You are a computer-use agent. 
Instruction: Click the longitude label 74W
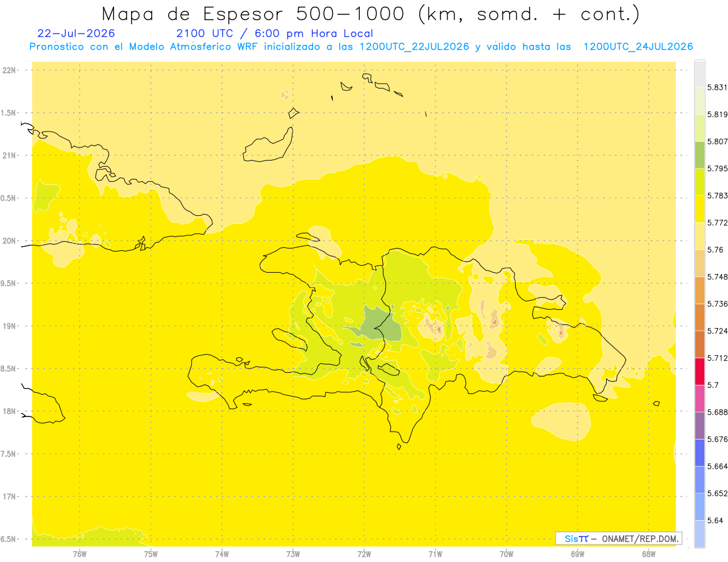[222, 554]
